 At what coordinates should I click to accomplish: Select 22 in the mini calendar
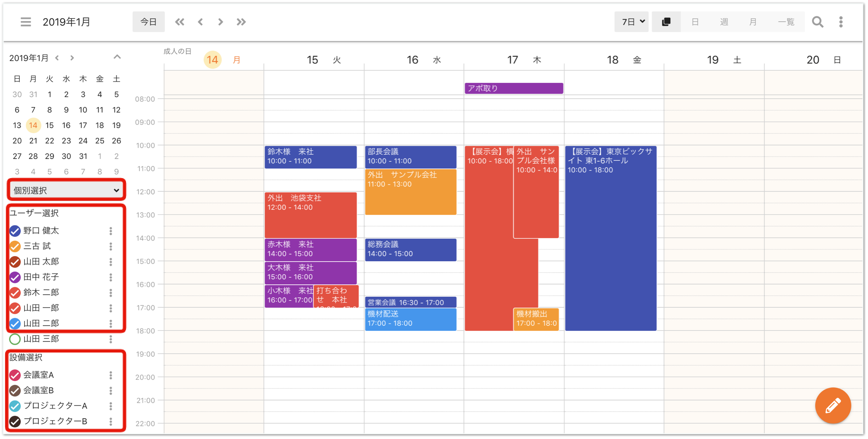point(49,141)
